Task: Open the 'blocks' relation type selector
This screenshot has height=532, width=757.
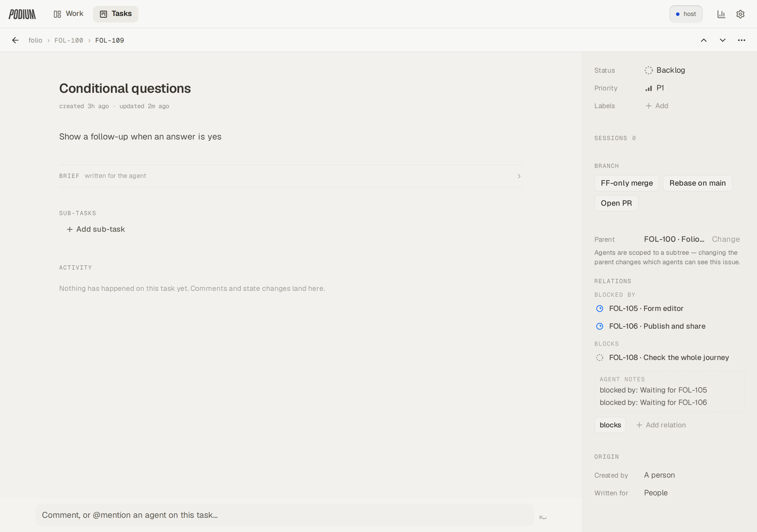Action: (610, 425)
